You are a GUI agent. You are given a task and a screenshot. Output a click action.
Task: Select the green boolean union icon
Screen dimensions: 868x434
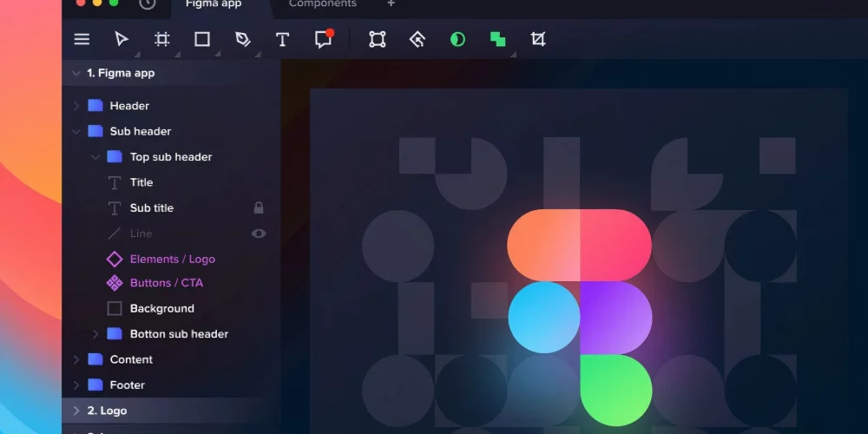497,39
